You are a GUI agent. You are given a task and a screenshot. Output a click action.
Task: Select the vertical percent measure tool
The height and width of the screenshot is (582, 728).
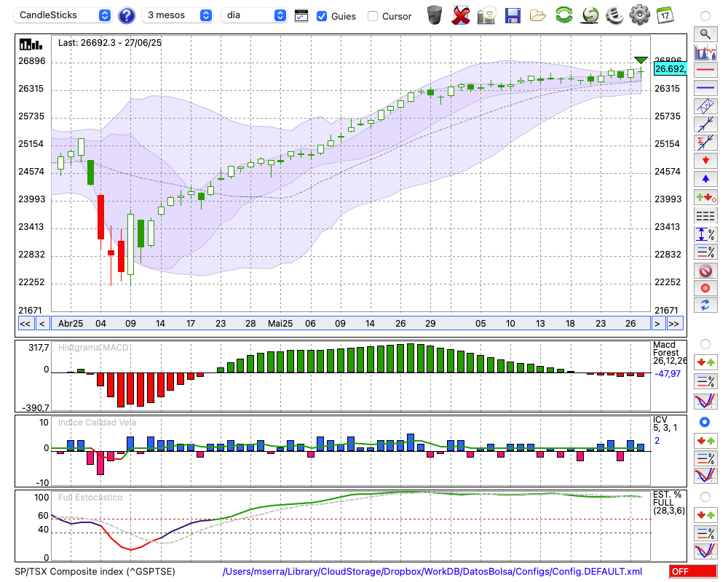tap(705, 234)
